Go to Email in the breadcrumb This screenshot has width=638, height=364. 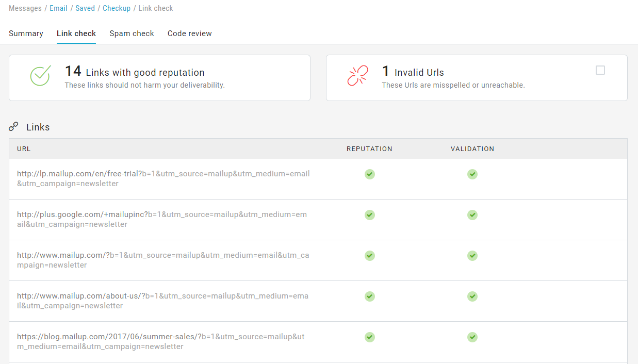click(58, 8)
